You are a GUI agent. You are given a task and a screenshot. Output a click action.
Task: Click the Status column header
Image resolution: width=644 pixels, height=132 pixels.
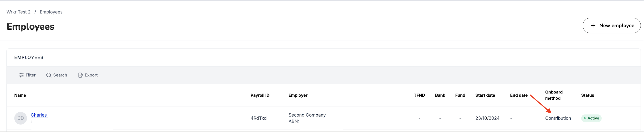(x=588, y=95)
